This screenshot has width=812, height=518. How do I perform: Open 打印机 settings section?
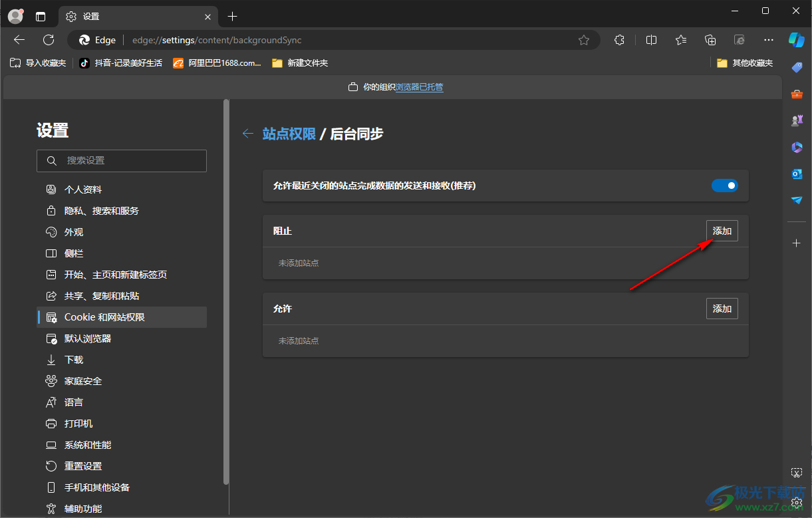(x=122, y=424)
